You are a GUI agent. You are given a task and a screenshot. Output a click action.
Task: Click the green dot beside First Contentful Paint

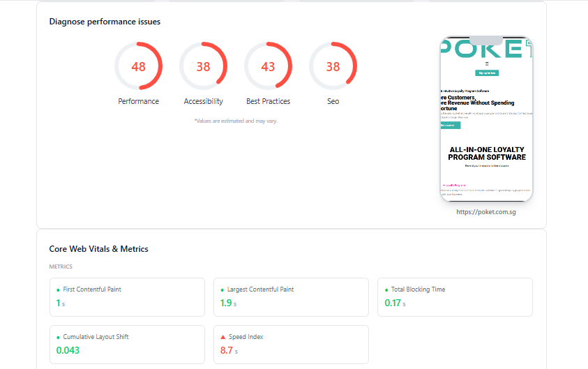point(58,290)
